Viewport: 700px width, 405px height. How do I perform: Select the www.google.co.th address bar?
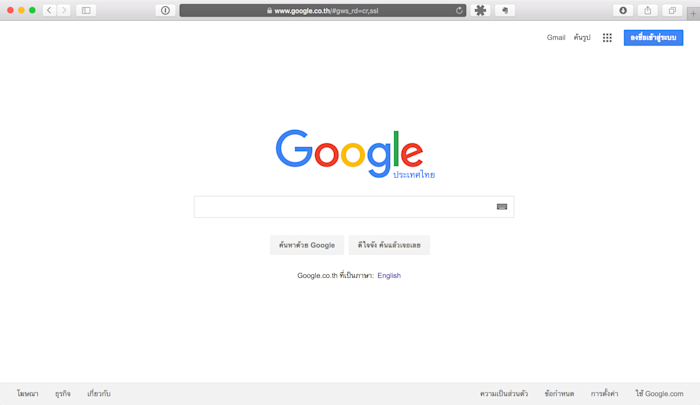coord(323,10)
